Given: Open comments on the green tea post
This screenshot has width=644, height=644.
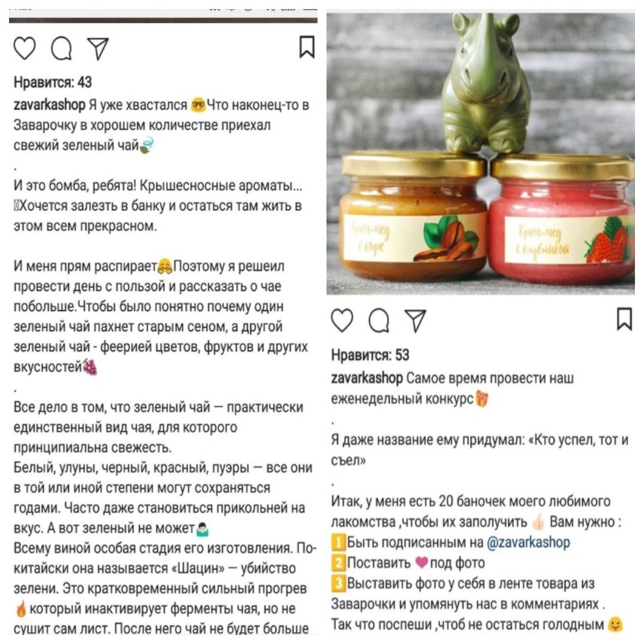Looking at the screenshot, I should (x=62, y=48).
